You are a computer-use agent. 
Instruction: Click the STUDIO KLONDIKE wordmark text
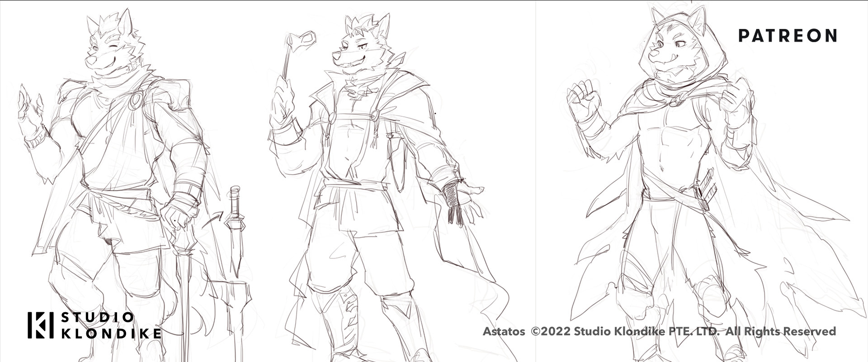point(111,325)
